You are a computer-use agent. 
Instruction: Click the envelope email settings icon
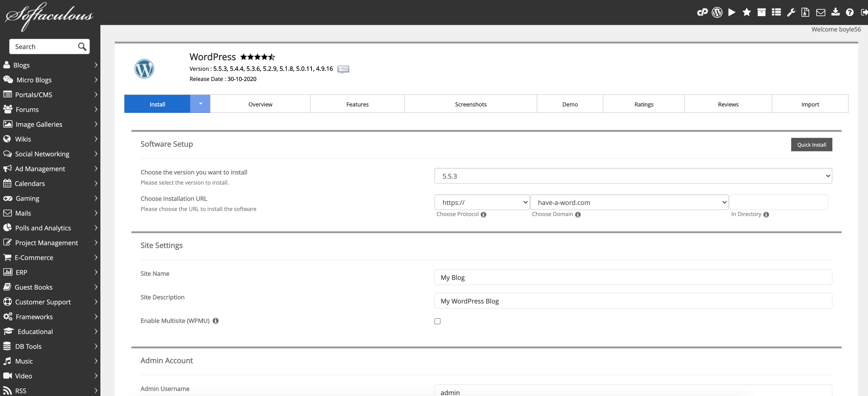tap(821, 12)
